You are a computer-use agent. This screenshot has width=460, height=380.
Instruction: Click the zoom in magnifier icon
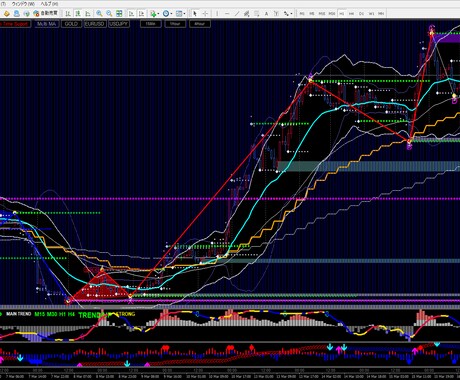[x=99, y=13]
